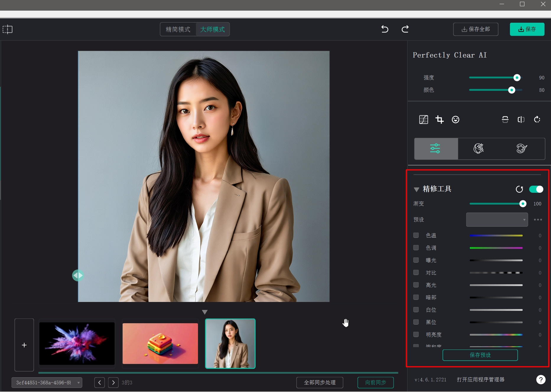Open the face retouch smiley icon
Screen dimensions: 551x392
[x=455, y=120]
